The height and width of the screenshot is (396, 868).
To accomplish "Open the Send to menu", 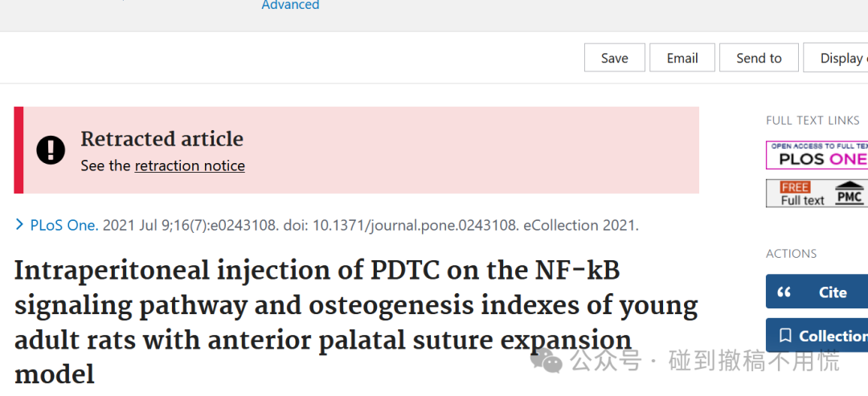I will [759, 58].
